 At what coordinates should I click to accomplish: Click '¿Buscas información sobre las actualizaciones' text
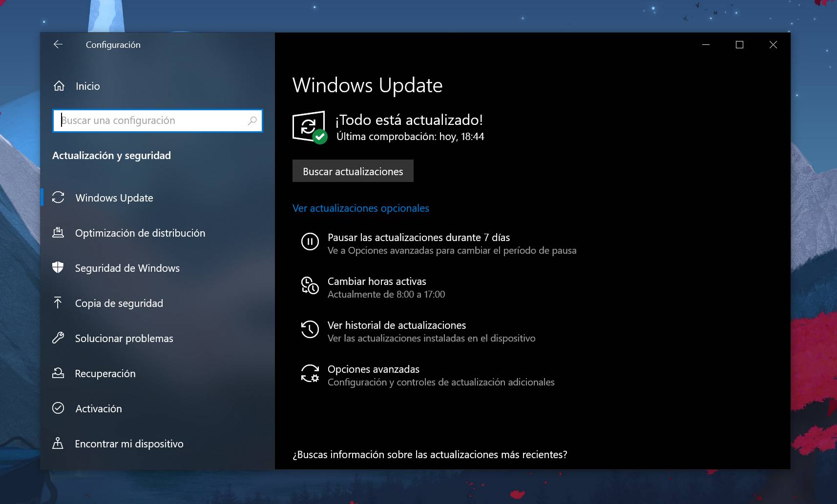(430, 455)
